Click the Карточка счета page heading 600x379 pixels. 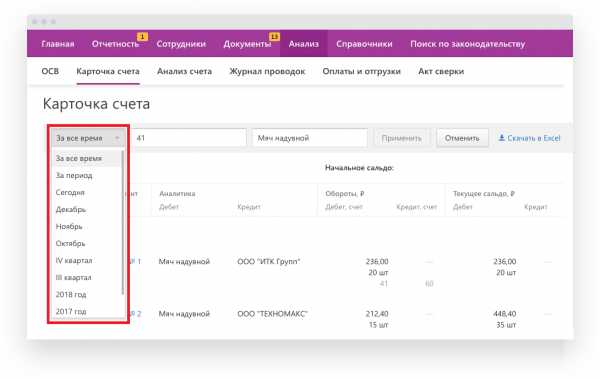96,104
